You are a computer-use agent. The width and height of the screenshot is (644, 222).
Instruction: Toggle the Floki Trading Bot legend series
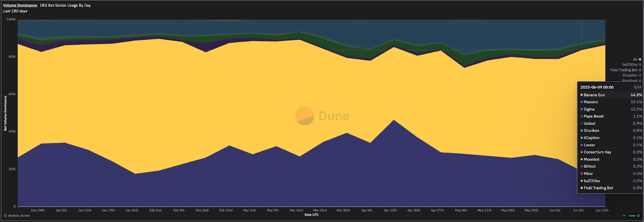[626, 70]
